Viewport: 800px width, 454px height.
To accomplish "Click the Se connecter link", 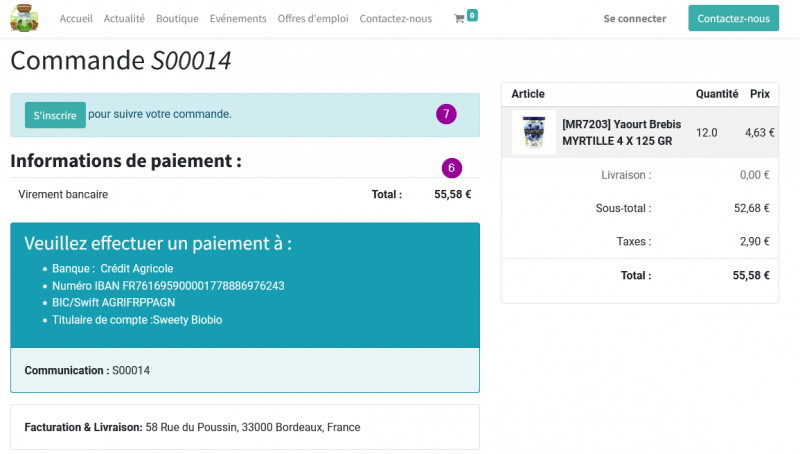I will (635, 18).
